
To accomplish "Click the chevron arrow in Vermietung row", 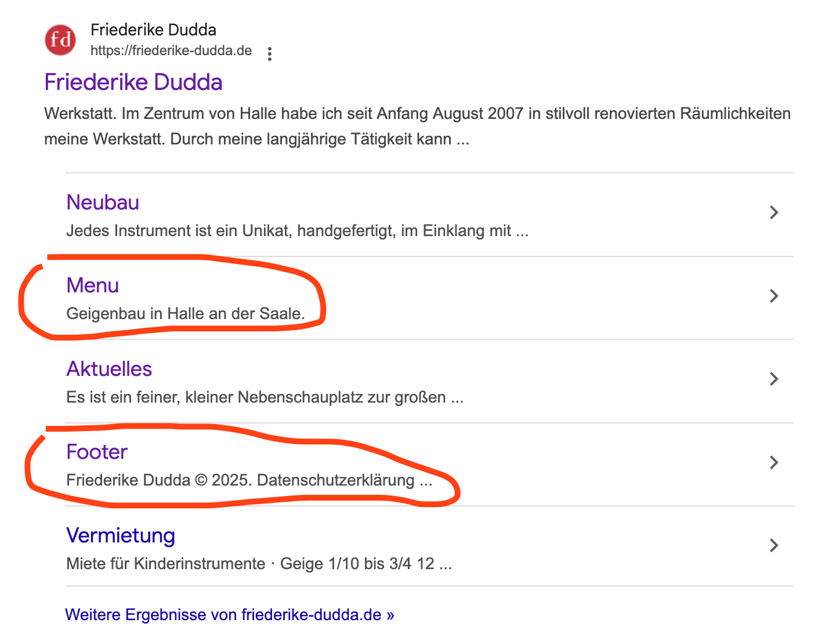I will click(774, 545).
